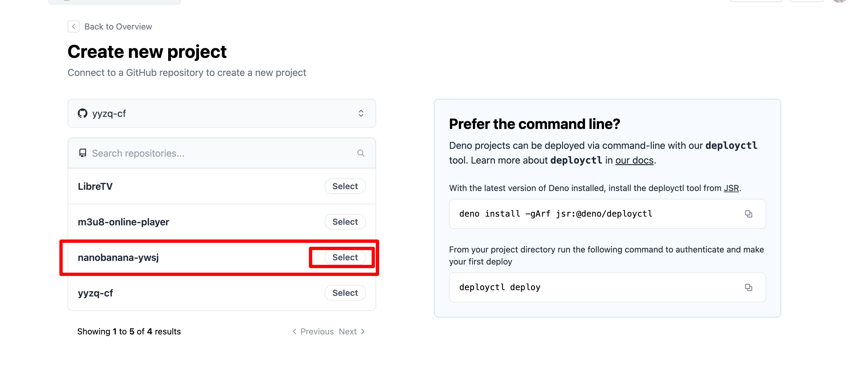
Task: Go to the Previous results page
Action: tap(317, 331)
